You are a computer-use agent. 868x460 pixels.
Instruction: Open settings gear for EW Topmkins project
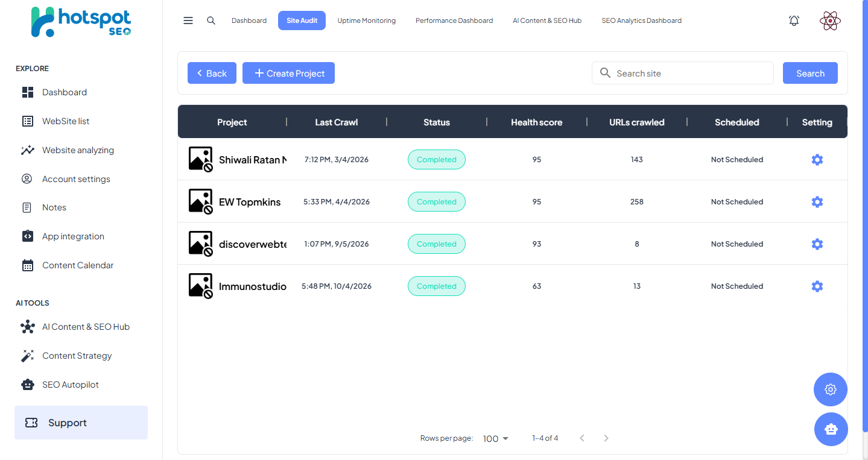817,202
